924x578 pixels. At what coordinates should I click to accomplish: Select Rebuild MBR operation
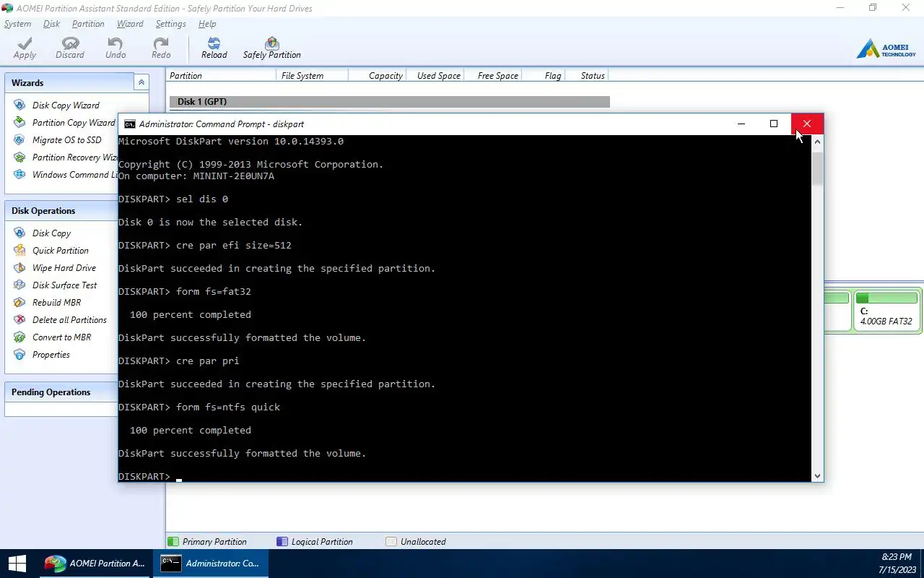coord(47,303)
